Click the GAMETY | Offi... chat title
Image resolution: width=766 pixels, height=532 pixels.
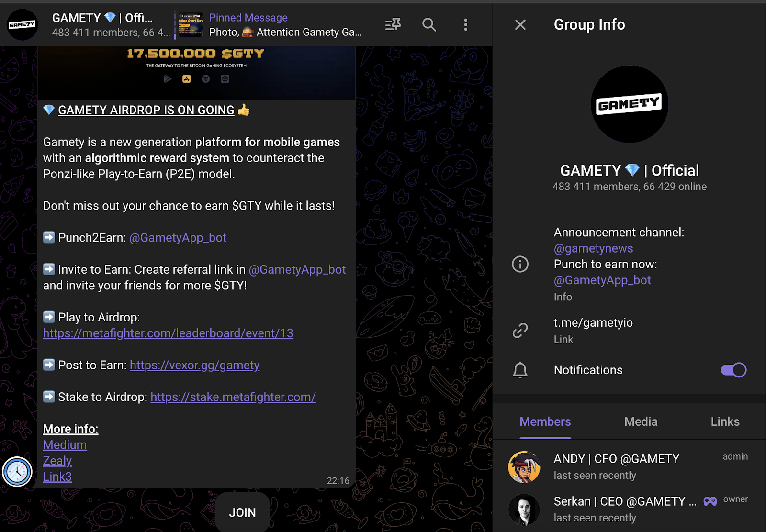pyautogui.click(x=102, y=18)
